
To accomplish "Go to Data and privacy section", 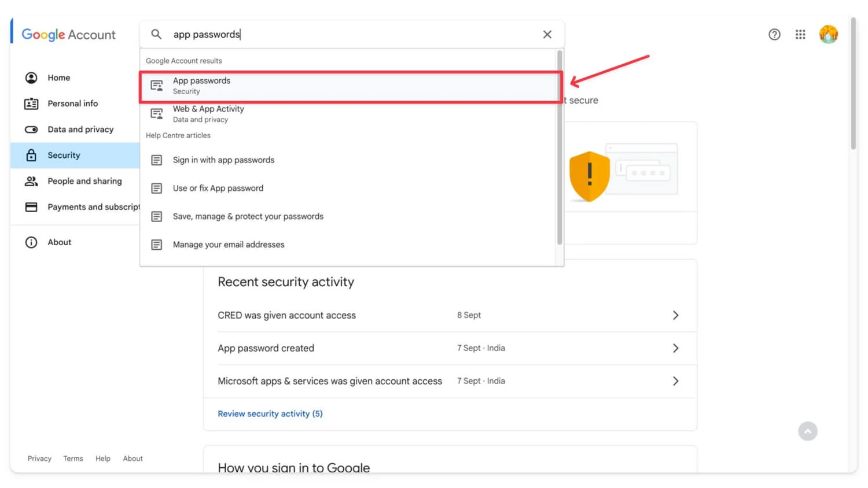I will click(80, 130).
